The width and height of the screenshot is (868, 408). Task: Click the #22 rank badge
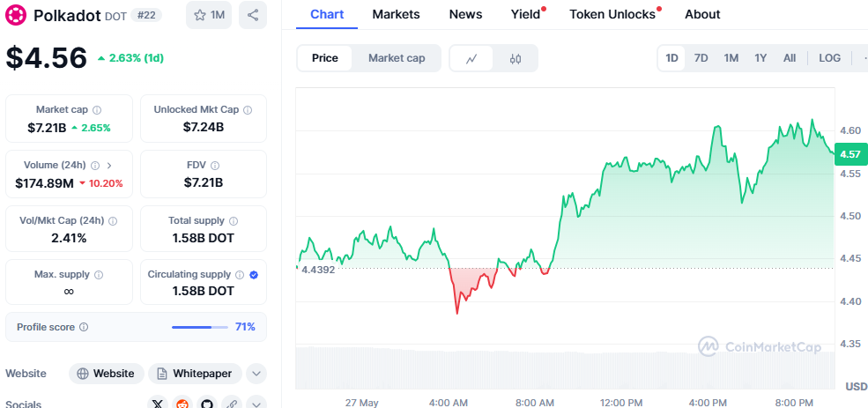(x=146, y=16)
